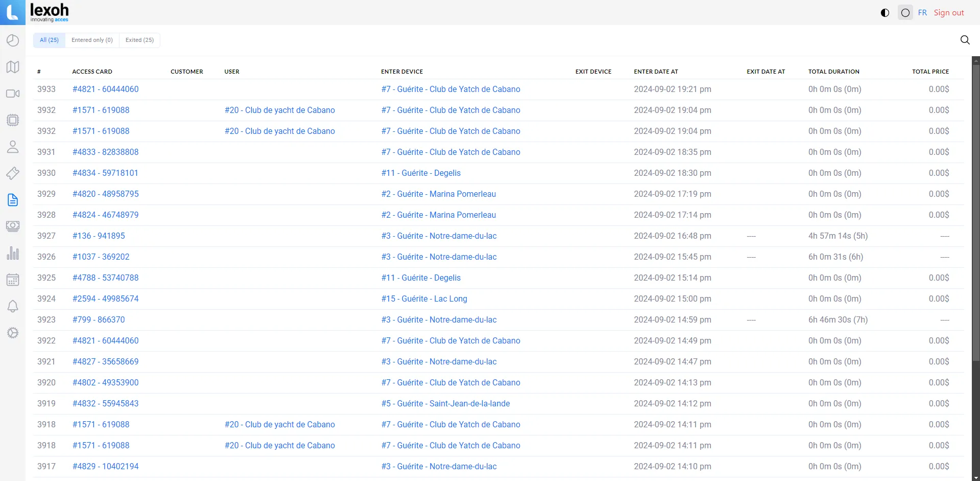Click the Sign out link
The height and width of the screenshot is (481, 980).
[948, 13]
